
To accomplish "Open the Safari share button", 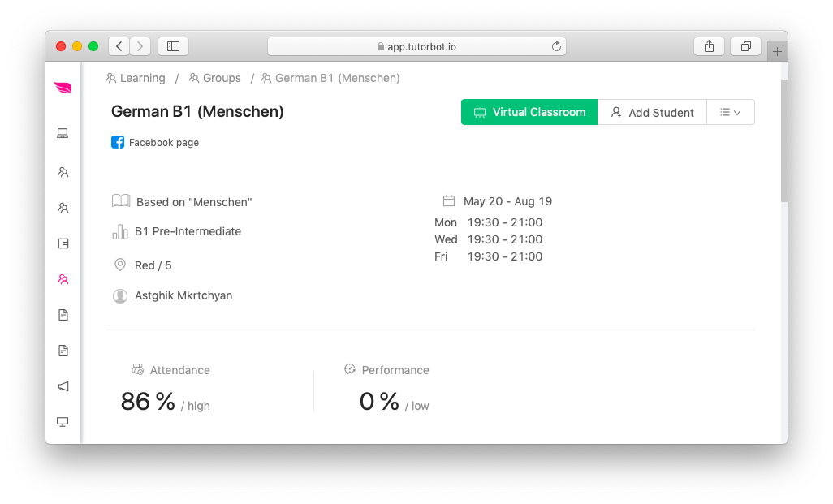I will pos(710,46).
